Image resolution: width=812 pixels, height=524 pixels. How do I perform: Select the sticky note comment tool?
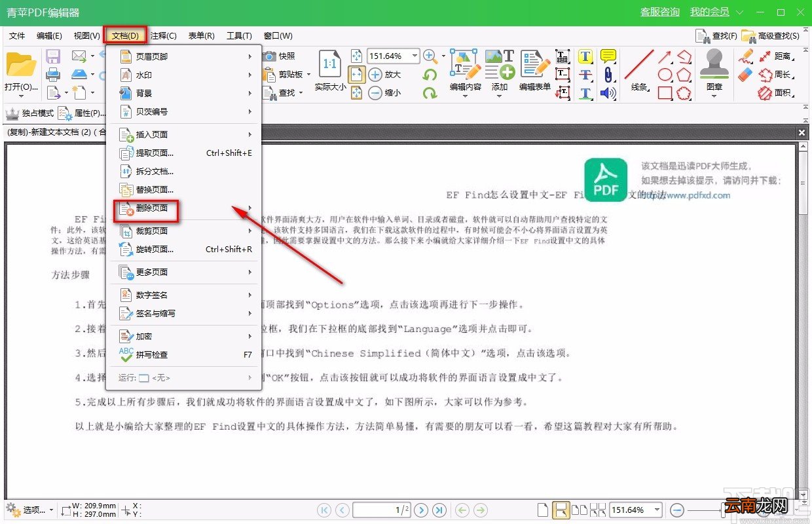(x=608, y=56)
